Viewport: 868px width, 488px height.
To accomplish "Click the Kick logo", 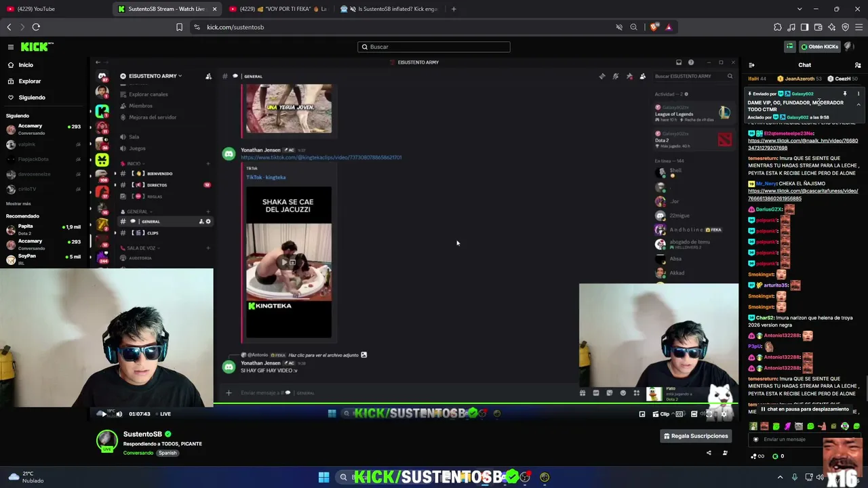I will pyautogui.click(x=37, y=47).
